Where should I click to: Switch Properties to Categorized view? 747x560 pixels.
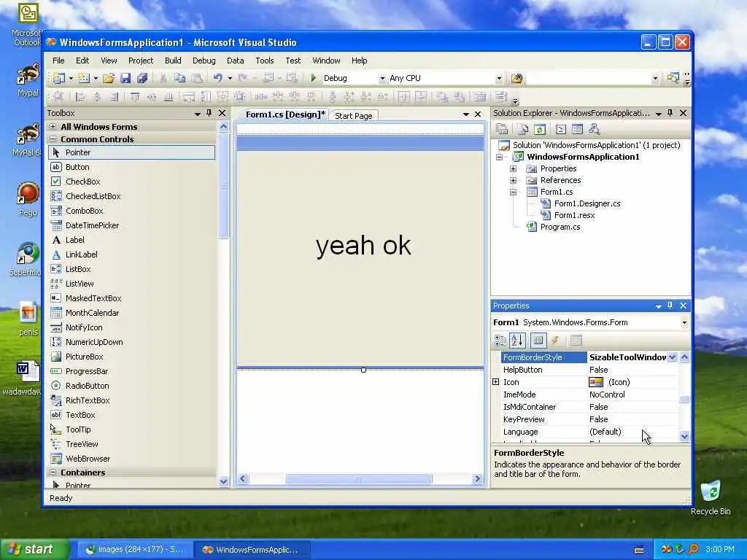click(x=500, y=341)
